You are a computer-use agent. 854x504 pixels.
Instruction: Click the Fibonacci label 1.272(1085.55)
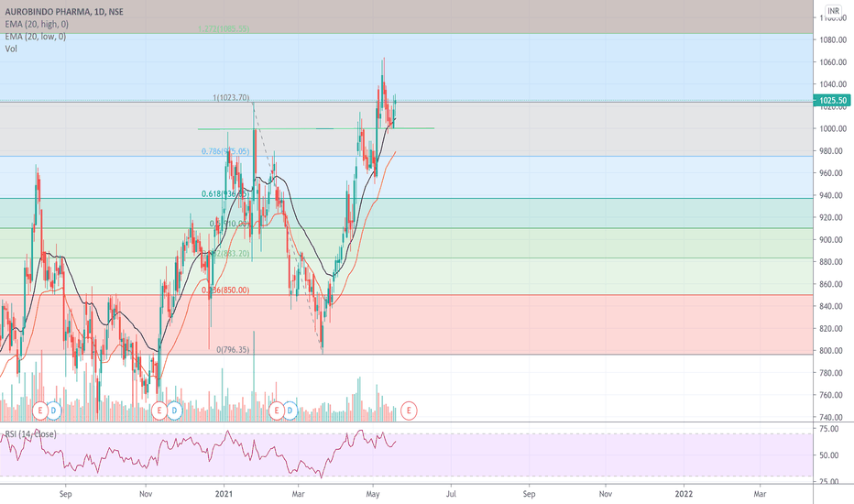click(x=224, y=28)
